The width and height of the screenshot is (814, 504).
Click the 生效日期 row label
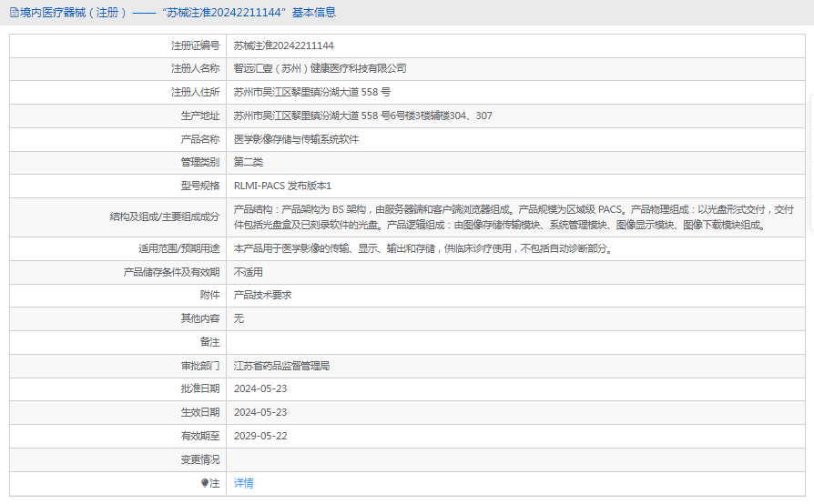click(200, 413)
